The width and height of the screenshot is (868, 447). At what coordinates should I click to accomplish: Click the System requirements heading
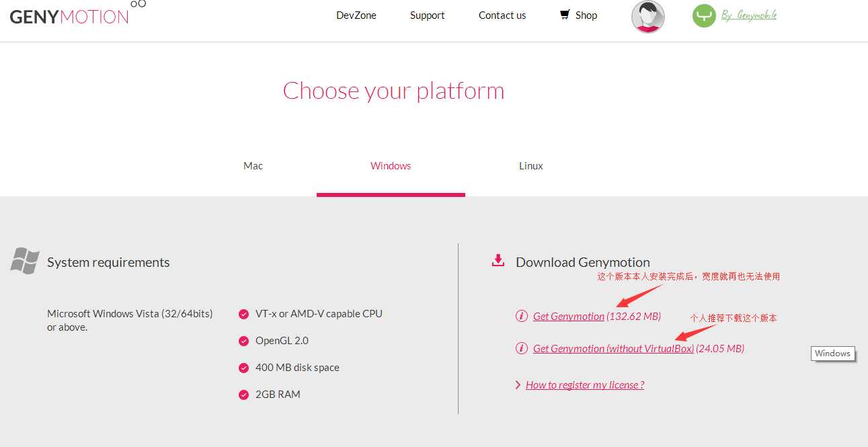pos(108,262)
